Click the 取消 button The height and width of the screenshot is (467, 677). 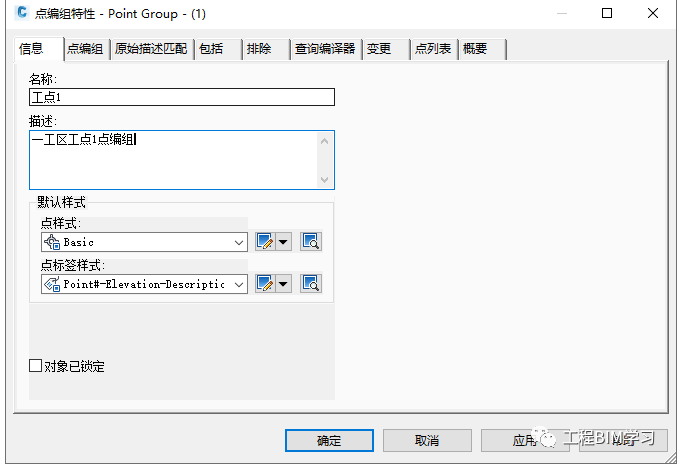pyautogui.click(x=427, y=440)
